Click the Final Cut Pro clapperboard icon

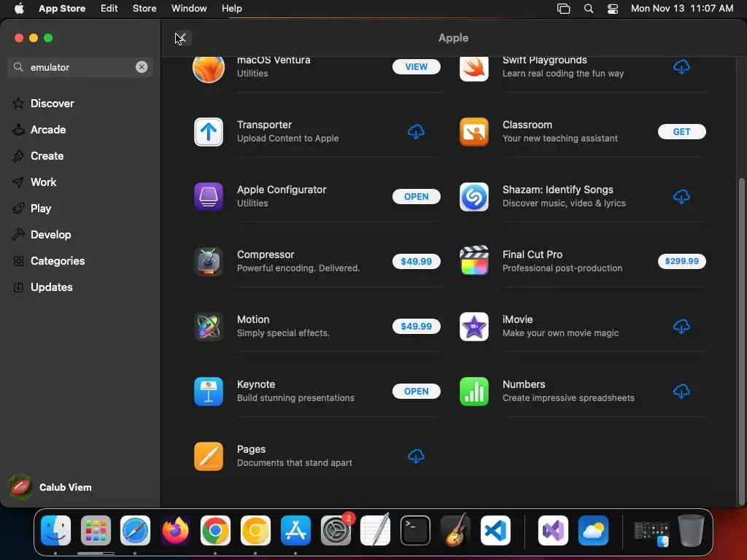coord(473,260)
